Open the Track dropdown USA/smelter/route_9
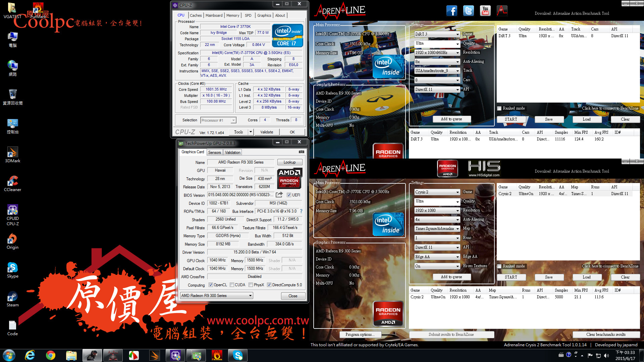Image resolution: width=644 pixels, height=362 pixels. click(437, 71)
